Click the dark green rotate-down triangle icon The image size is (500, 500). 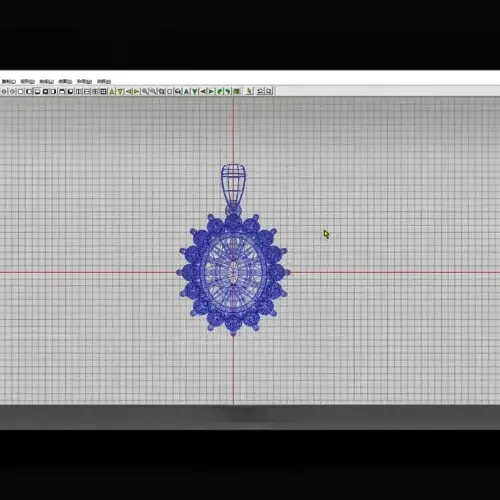pos(195,91)
